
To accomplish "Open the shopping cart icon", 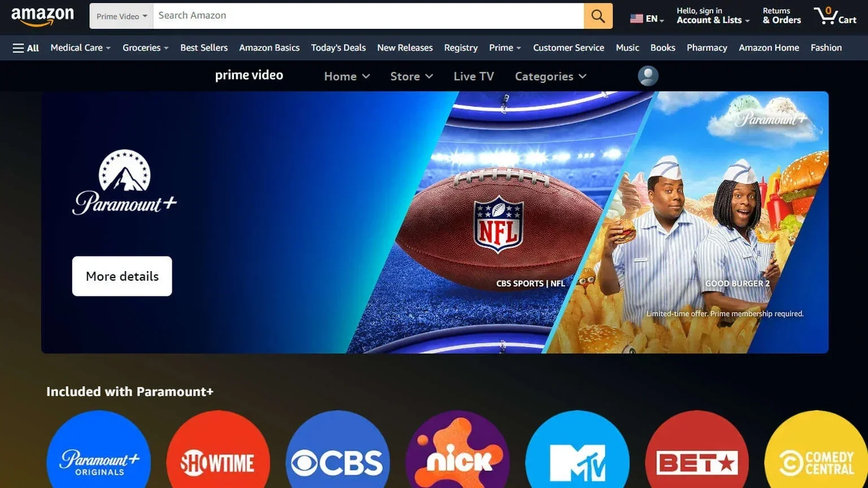I will pyautogui.click(x=835, y=16).
